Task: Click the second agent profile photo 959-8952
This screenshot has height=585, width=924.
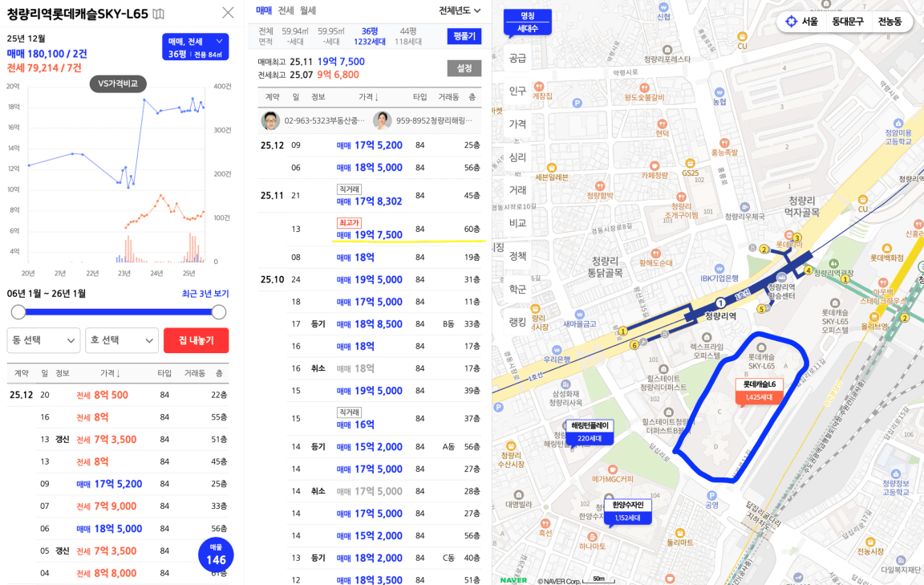Action: point(383,120)
